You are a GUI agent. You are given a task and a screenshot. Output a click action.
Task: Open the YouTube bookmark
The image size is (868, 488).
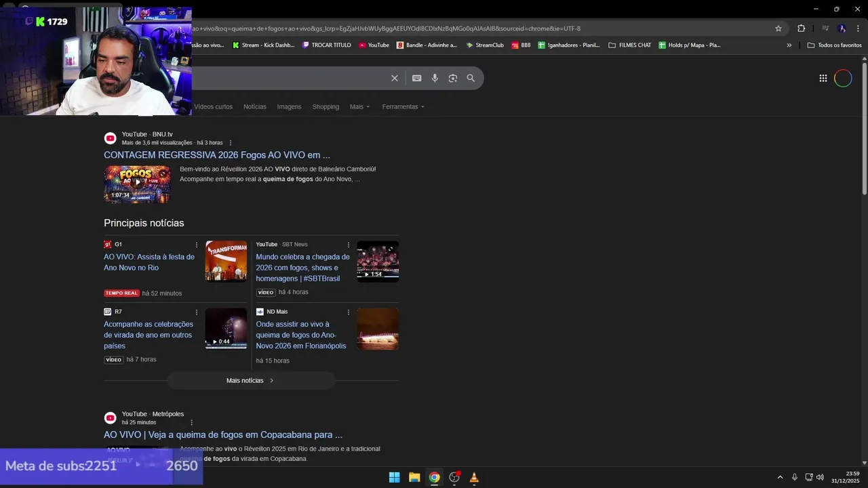tap(374, 45)
